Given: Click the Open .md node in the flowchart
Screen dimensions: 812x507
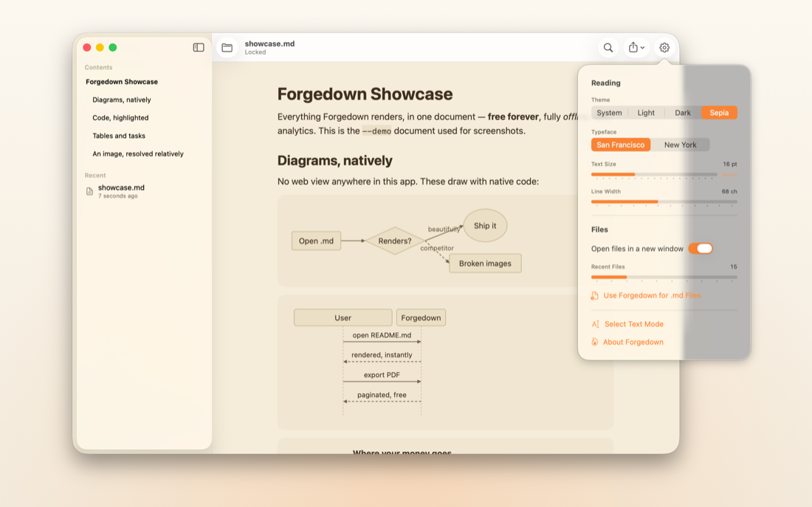Looking at the screenshot, I should [316, 241].
